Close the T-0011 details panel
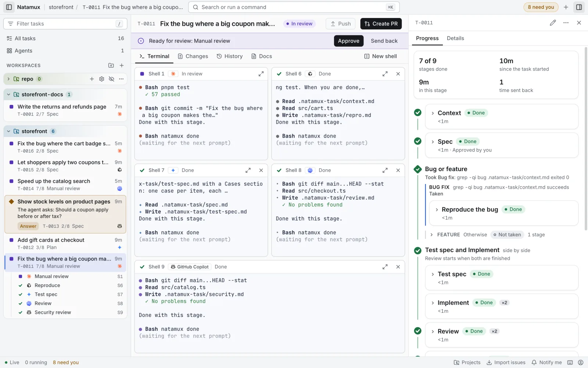The height and width of the screenshot is (368, 588). pyautogui.click(x=579, y=23)
